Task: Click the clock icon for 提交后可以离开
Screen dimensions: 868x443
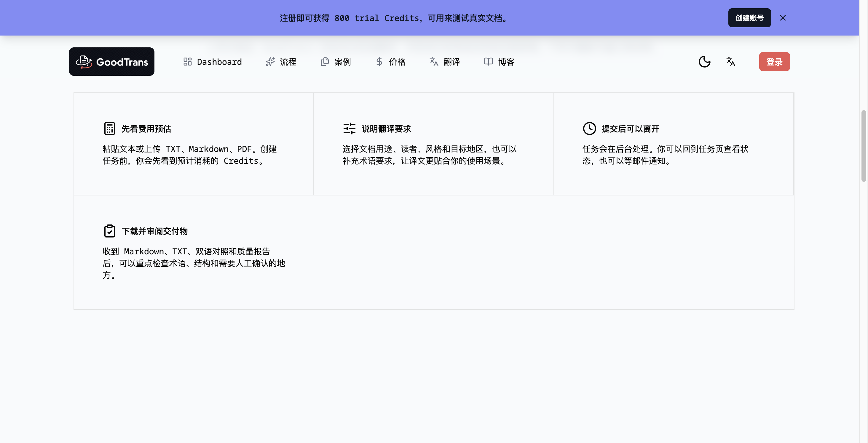Action: pyautogui.click(x=589, y=129)
